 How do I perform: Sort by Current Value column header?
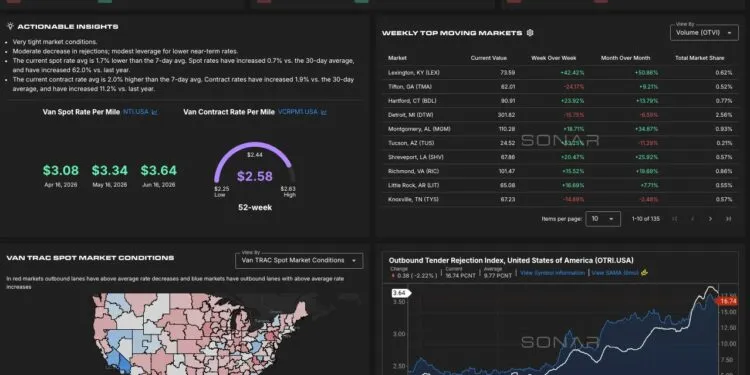pyautogui.click(x=488, y=58)
